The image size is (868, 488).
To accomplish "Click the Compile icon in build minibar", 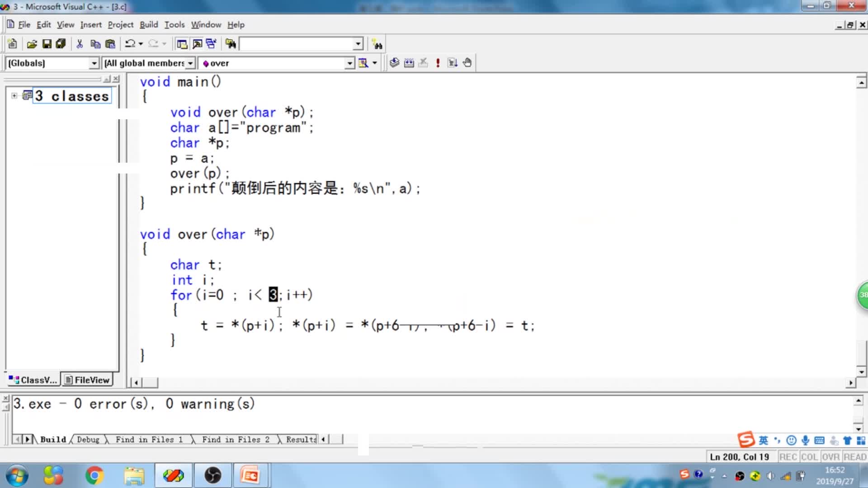I will tap(394, 63).
